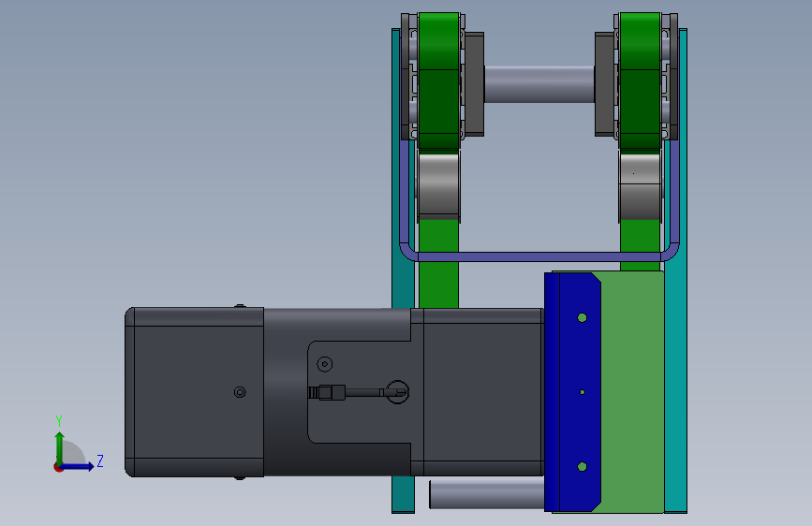This screenshot has height=526, width=812.
Task: Select the circular screw above the cable connector
Action: 325,364
